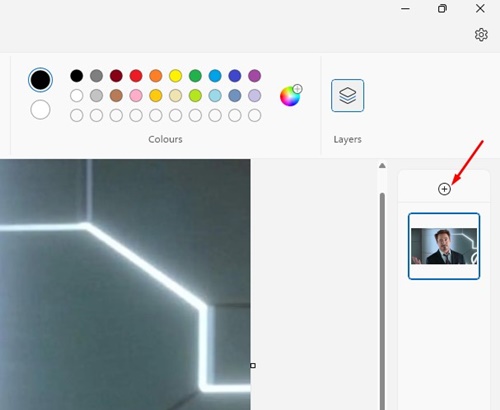Click the scroll up arrow
Viewport: 500px width, 410px height.
[382, 166]
